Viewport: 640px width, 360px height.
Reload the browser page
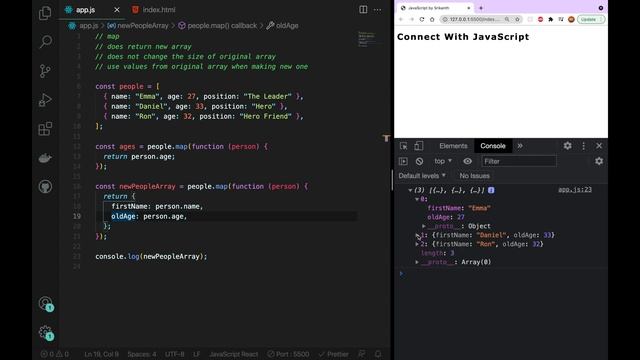click(x=422, y=19)
